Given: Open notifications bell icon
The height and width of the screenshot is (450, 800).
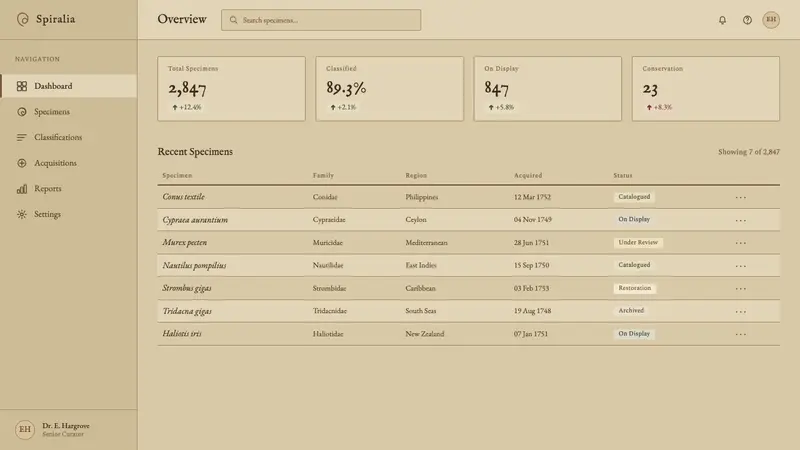Looking at the screenshot, I should tap(722, 20).
